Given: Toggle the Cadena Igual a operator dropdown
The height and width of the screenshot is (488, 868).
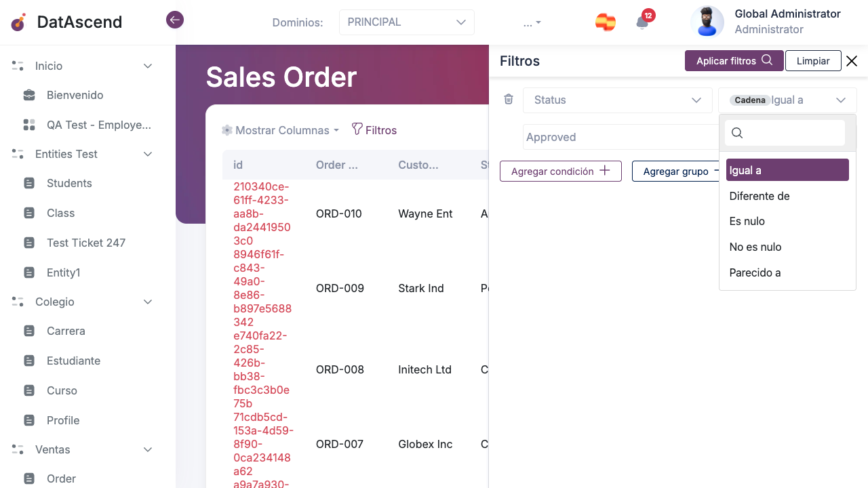Looking at the screenshot, I should (x=787, y=100).
